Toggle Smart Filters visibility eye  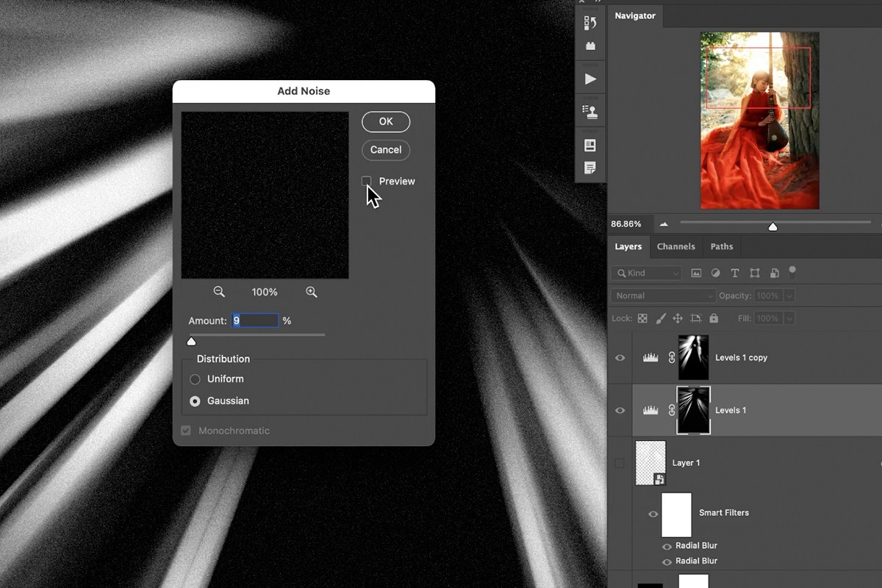pyautogui.click(x=653, y=514)
